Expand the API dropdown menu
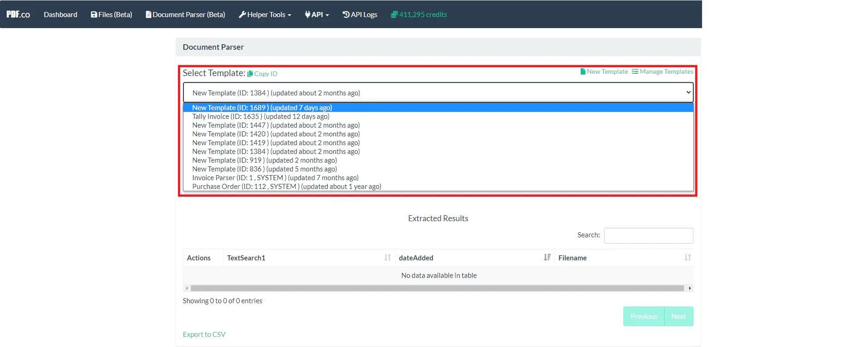 click(x=317, y=14)
